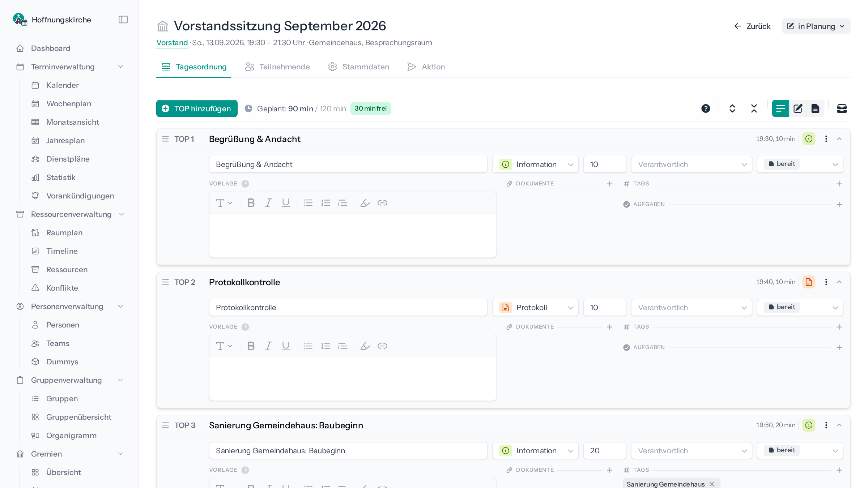Screen dimensions: 868x488
Task: Expand all agenda items icon
Action: click(x=732, y=108)
